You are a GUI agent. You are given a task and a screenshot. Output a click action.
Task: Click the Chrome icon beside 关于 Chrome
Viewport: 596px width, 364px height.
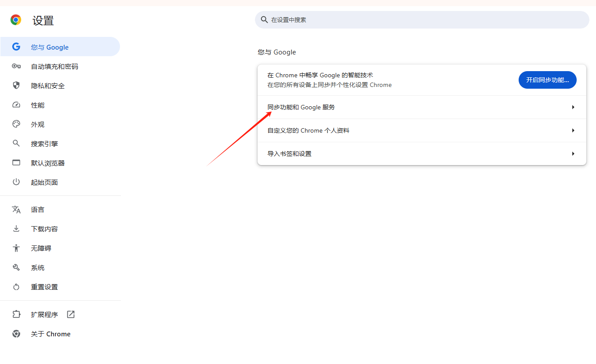pos(16,334)
